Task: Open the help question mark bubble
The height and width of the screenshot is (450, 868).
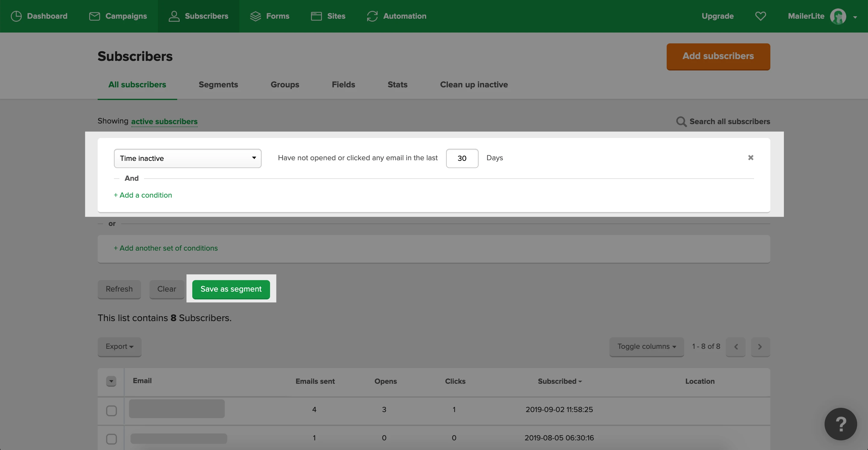Action: (840, 424)
